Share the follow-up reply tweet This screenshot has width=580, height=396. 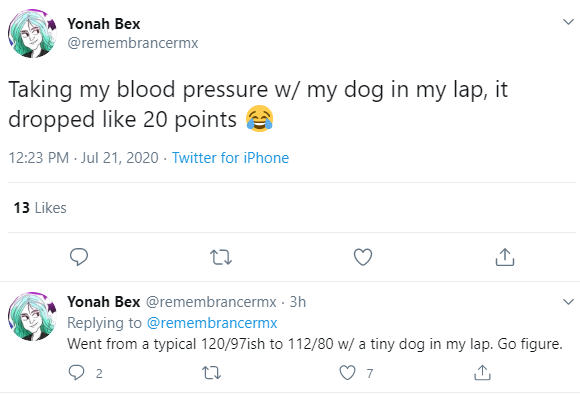482,372
